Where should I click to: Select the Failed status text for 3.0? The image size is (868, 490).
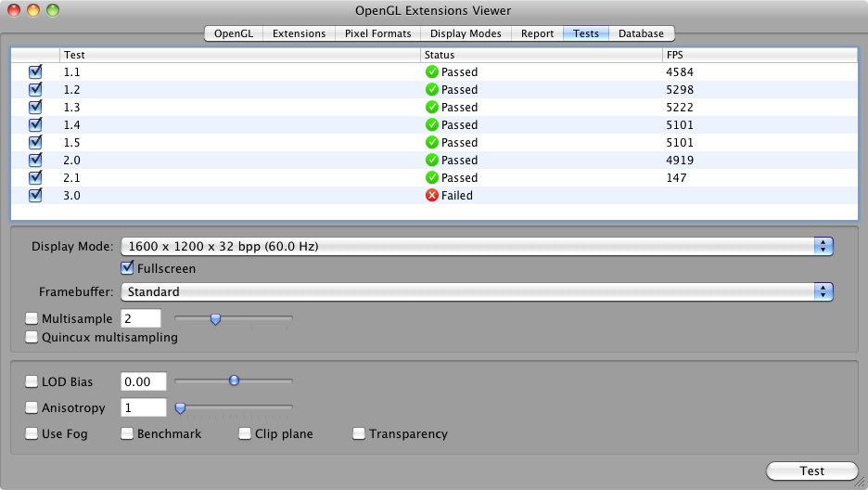point(456,196)
